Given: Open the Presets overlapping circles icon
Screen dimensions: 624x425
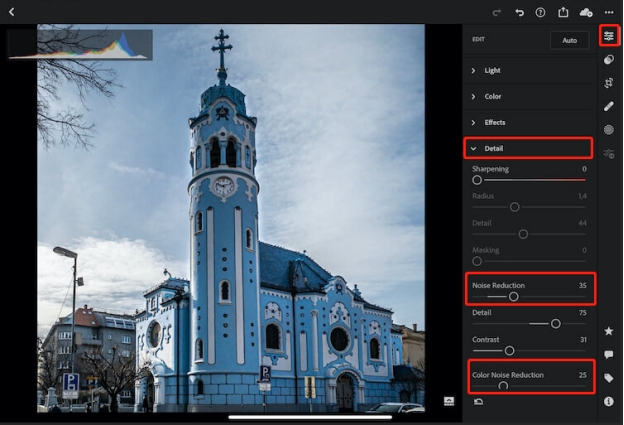Looking at the screenshot, I should (x=609, y=60).
